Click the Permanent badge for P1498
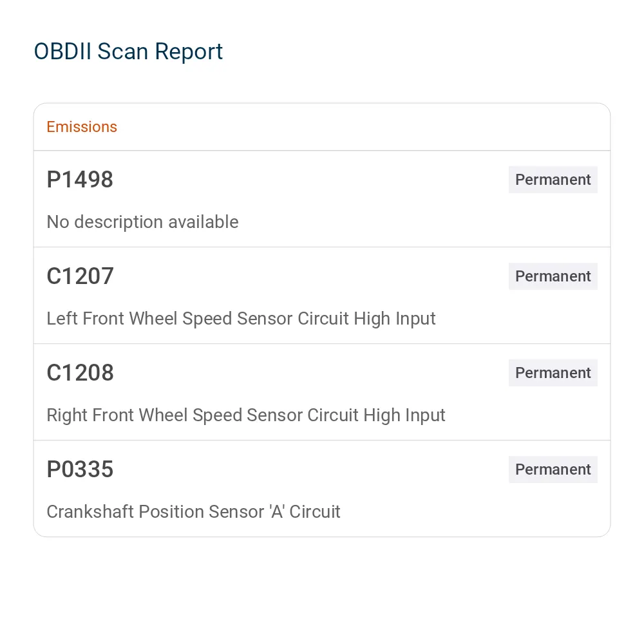The width and height of the screenshot is (644, 644). [x=553, y=180]
